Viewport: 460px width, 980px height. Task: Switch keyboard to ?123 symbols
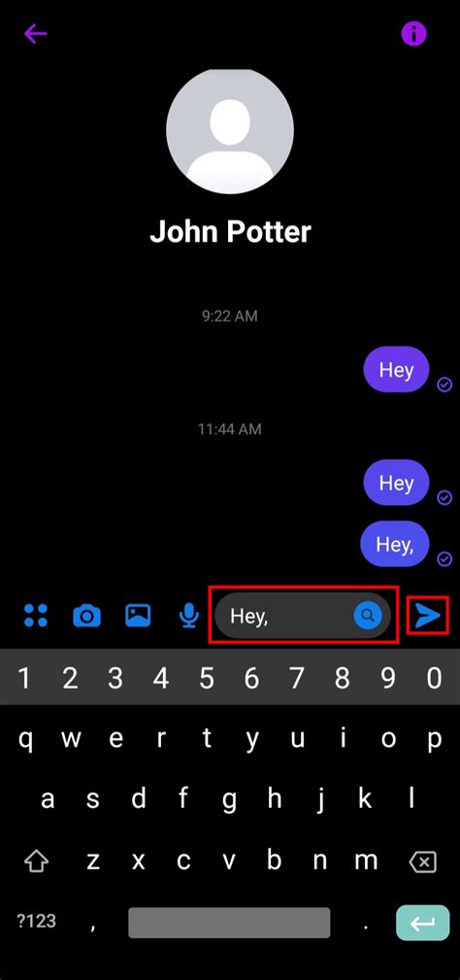pyautogui.click(x=36, y=921)
